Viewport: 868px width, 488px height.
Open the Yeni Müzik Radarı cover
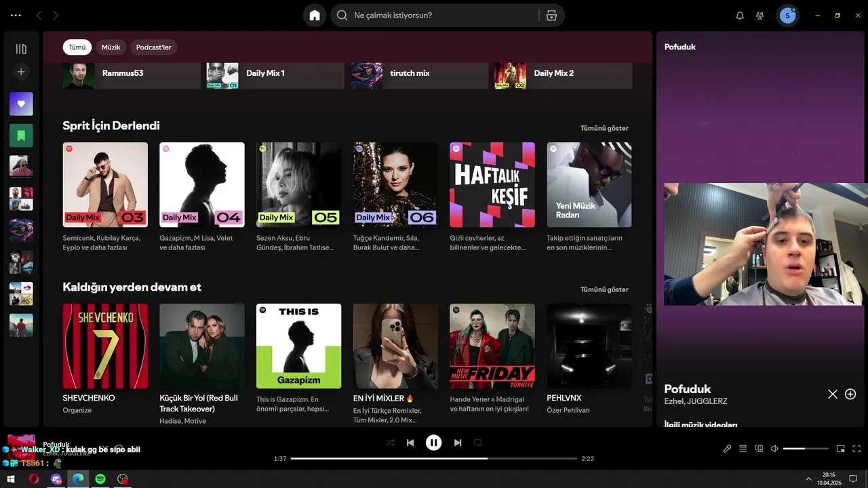tap(589, 184)
